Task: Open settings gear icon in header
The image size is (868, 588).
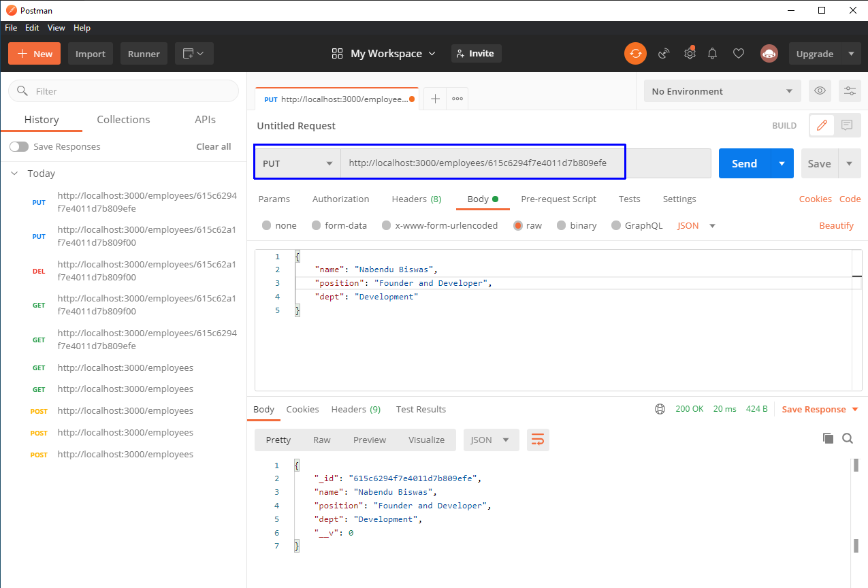Action: pos(690,54)
